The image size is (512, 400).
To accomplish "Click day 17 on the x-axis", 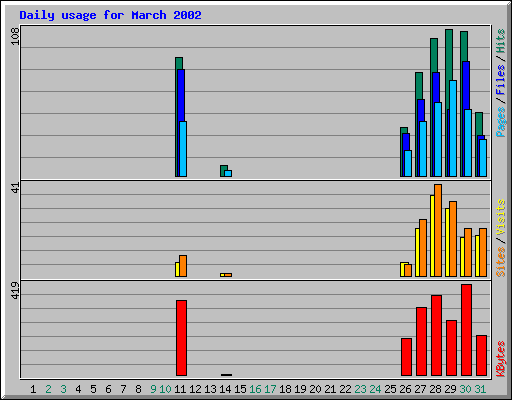I will (x=270, y=389).
